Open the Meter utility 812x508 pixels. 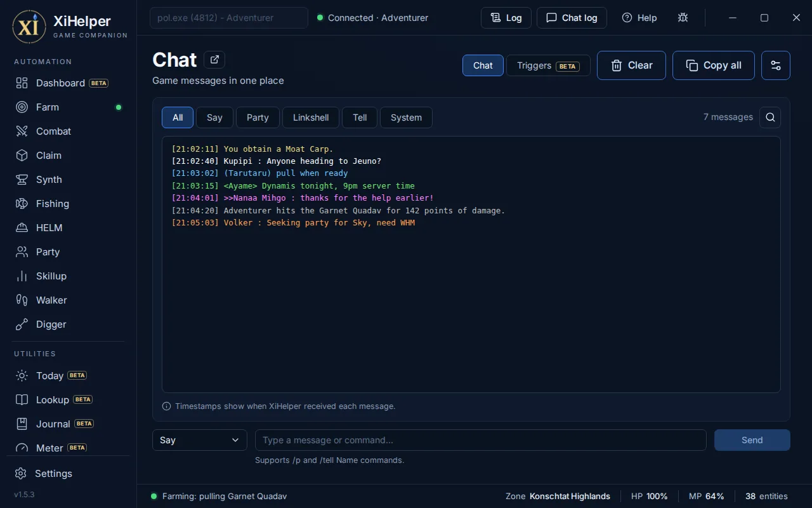(x=68, y=448)
